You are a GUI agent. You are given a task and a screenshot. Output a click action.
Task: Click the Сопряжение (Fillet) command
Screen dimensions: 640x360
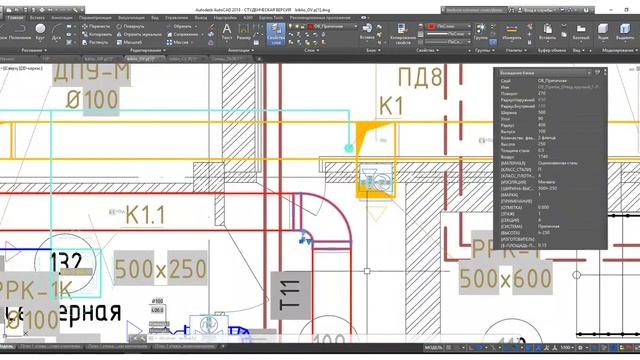[x=182, y=34]
